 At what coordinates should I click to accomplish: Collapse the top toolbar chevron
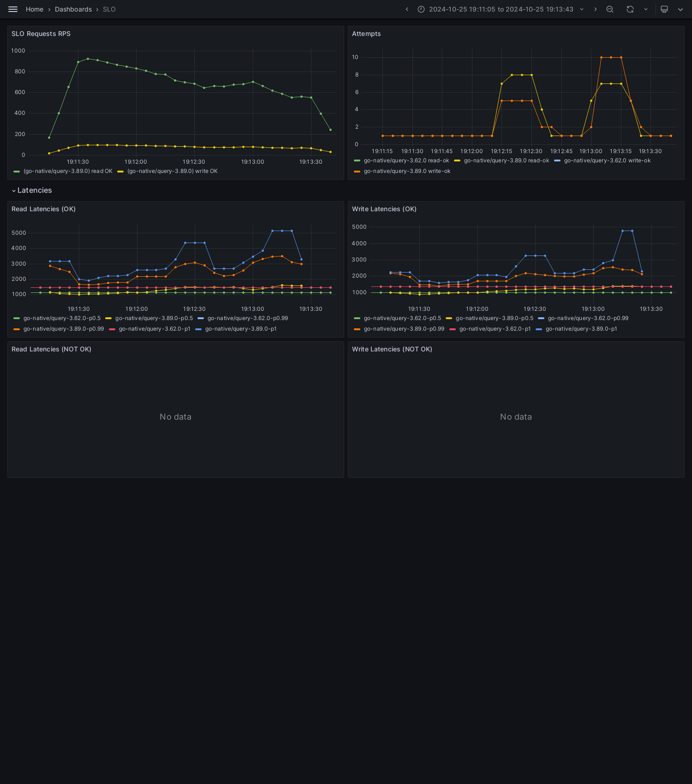[680, 9]
